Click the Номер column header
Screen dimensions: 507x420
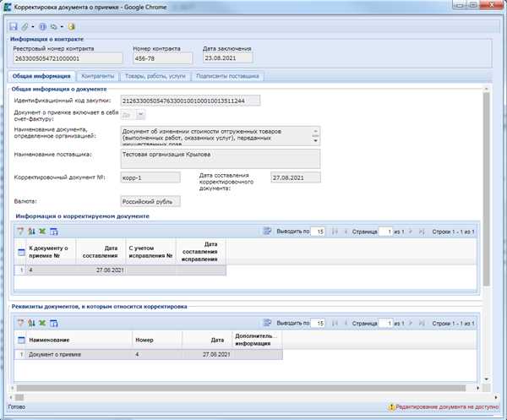(157, 340)
